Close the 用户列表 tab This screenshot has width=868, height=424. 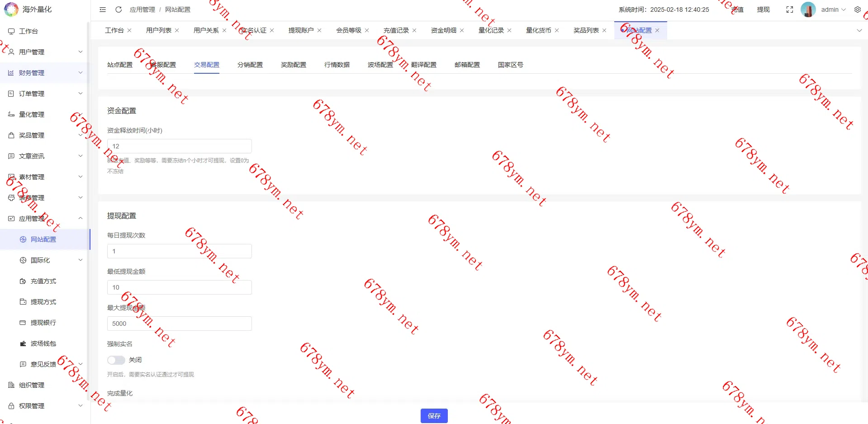point(177,30)
